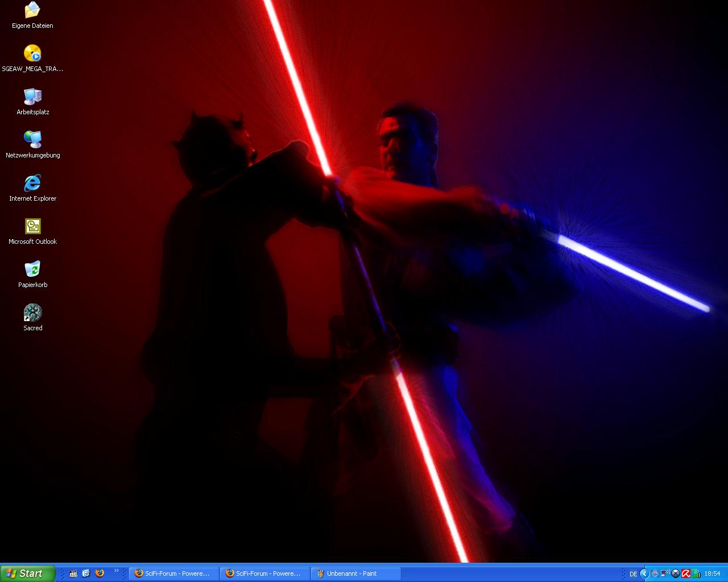Open the DE language bar selector

tap(633, 574)
